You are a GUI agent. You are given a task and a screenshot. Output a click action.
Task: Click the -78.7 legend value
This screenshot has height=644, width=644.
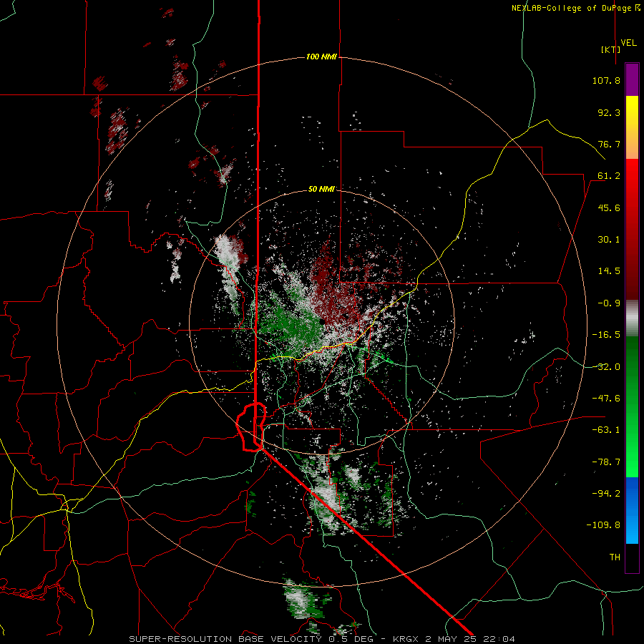[606, 462]
